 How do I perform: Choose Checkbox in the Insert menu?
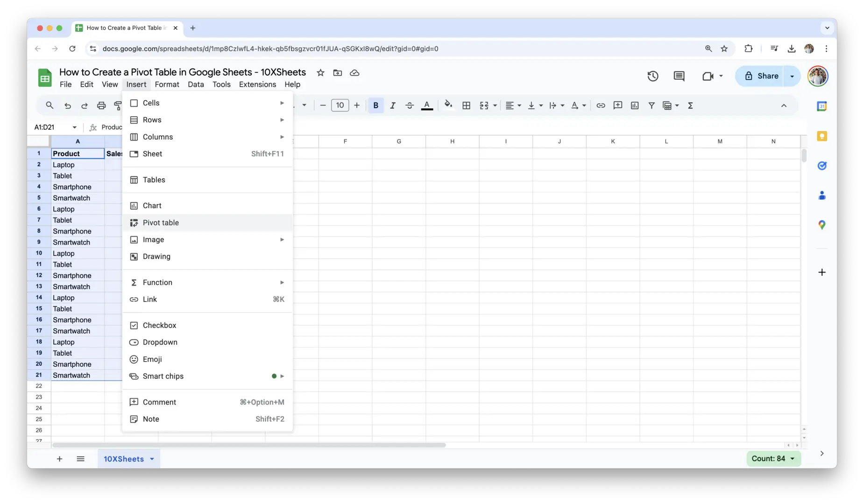coord(159,325)
